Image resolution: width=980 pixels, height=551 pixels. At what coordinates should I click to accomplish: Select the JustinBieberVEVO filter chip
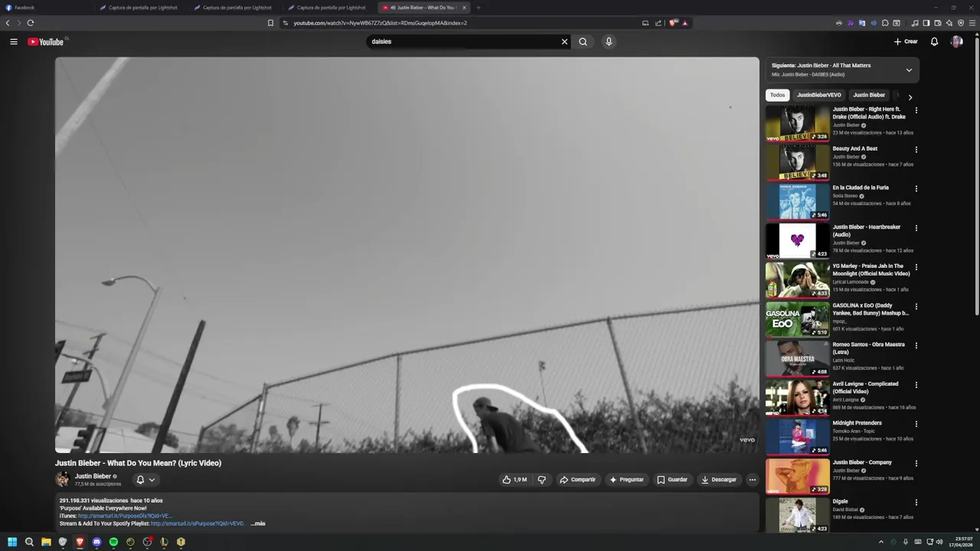tap(818, 95)
